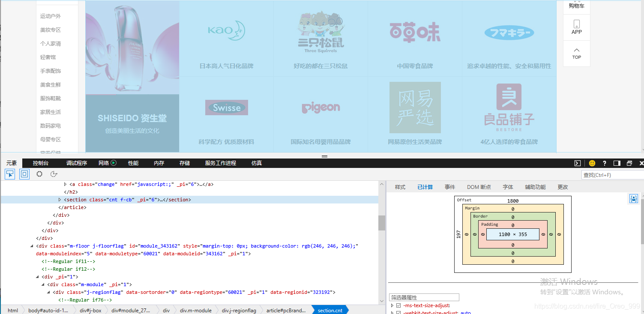Screen dimensions: 644x314
Task: Open the DOM 断点 pane tab
Action: [x=479, y=187]
